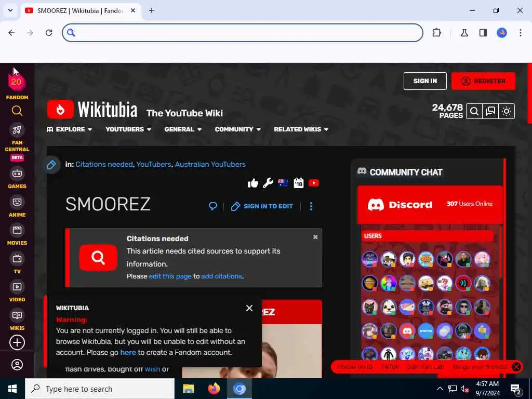532x399 pixels.
Task: Dismiss the Citations needed notice
Action: click(x=315, y=237)
